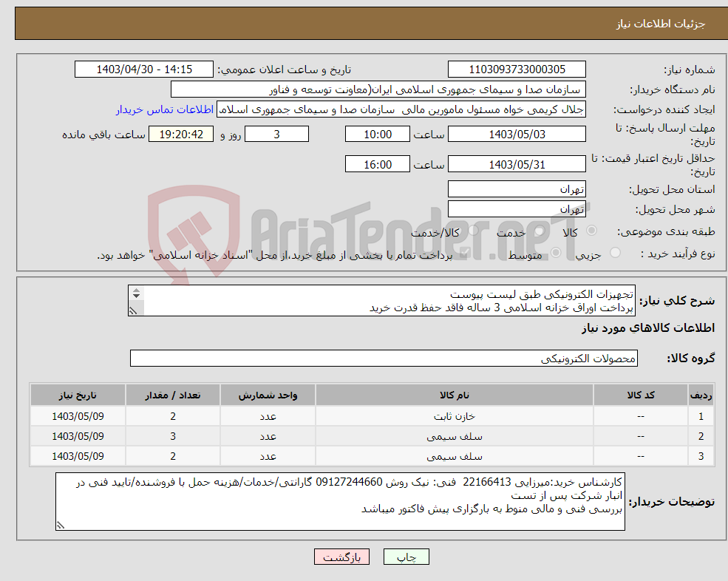Click the date 1403/05/09 in row 1
This screenshot has height=581, width=728.
pyautogui.click(x=78, y=417)
